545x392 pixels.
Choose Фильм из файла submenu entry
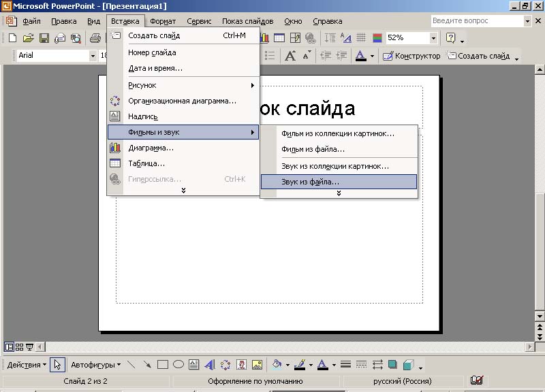pyautogui.click(x=339, y=149)
